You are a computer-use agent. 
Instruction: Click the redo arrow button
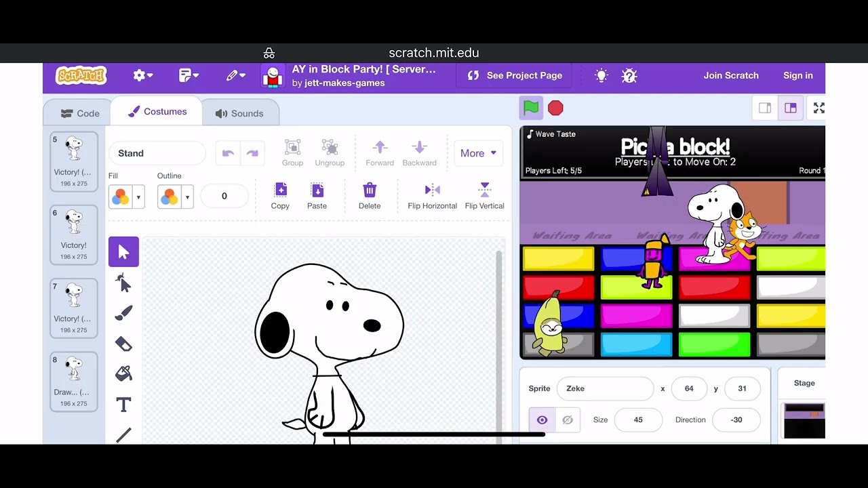pyautogui.click(x=252, y=153)
